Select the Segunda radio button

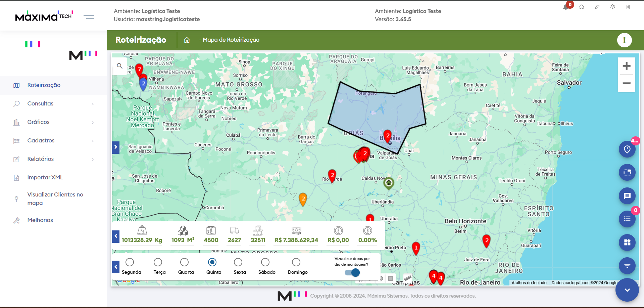tap(130, 262)
